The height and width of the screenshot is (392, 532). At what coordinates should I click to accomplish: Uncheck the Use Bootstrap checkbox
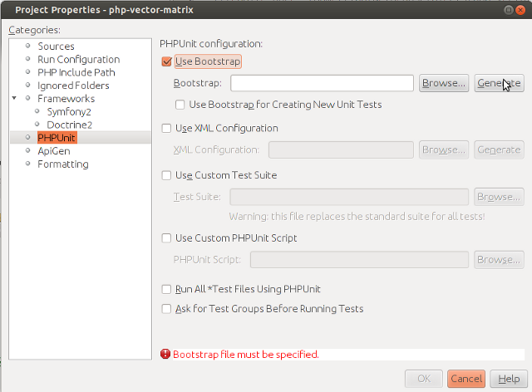(166, 61)
